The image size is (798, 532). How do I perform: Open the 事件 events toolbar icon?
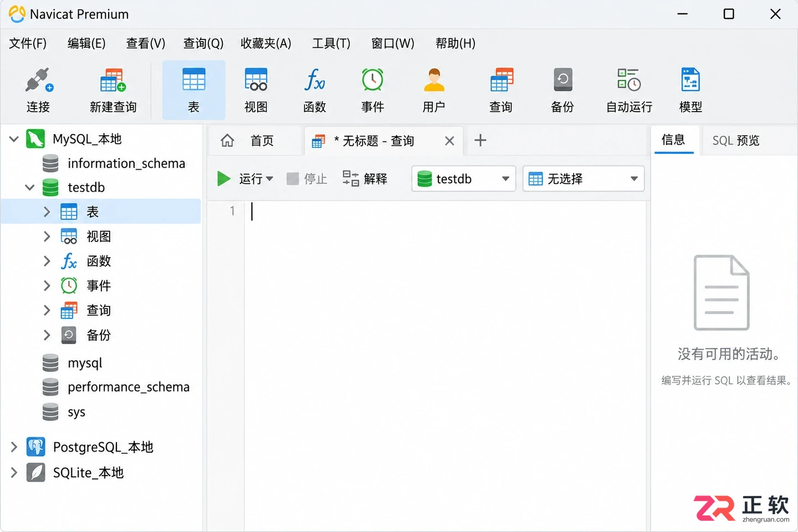click(372, 80)
